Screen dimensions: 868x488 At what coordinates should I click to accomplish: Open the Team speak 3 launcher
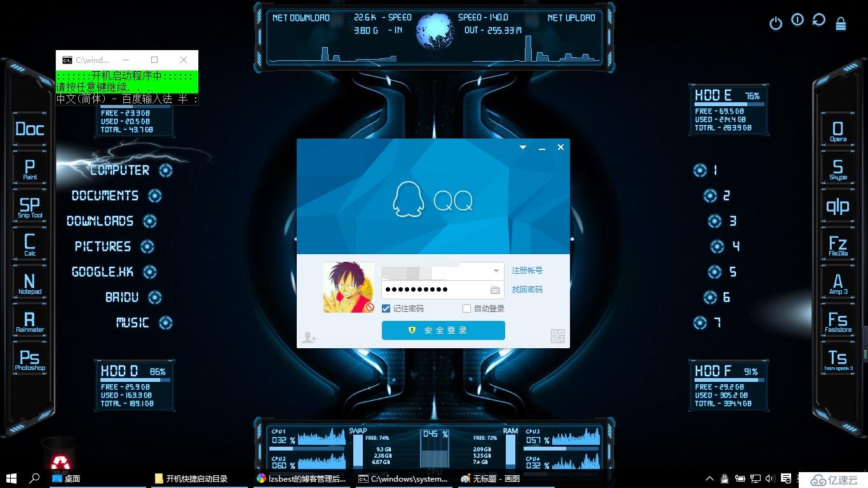click(x=837, y=359)
